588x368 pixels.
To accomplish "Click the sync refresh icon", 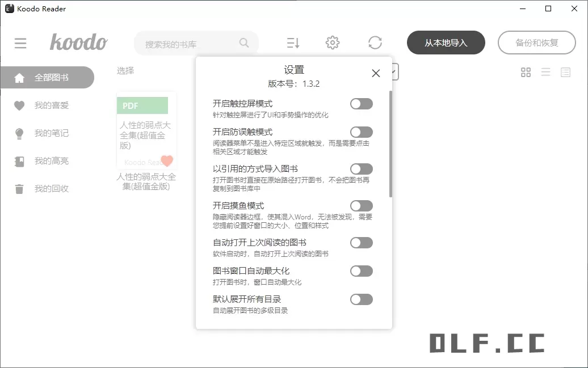I will [375, 42].
